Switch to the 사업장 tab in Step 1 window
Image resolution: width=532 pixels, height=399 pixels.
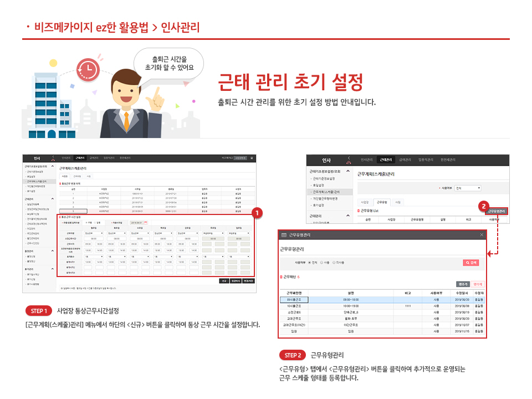(65, 176)
